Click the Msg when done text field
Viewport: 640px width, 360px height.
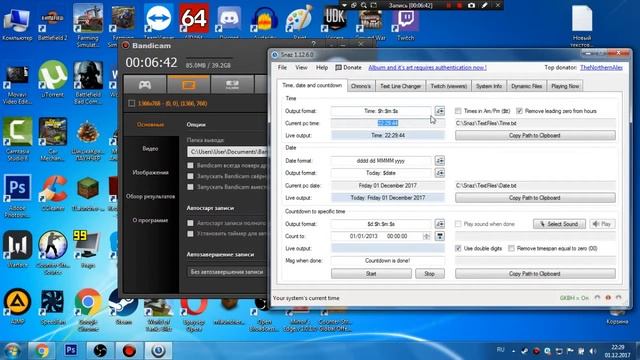[x=387, y=261]
